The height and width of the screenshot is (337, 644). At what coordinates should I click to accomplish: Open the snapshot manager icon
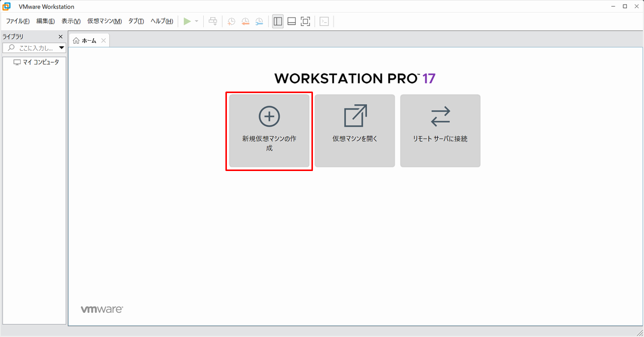coord(259,21)
